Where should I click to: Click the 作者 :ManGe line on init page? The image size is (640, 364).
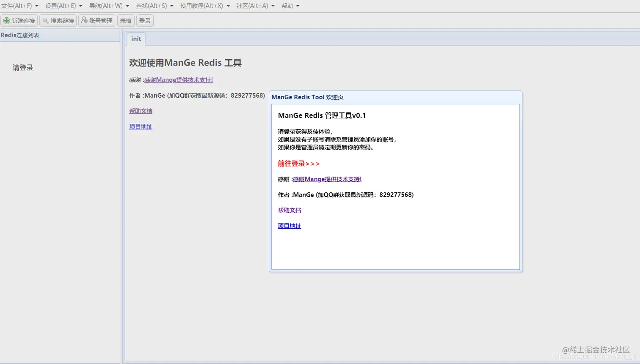[197, 96]
